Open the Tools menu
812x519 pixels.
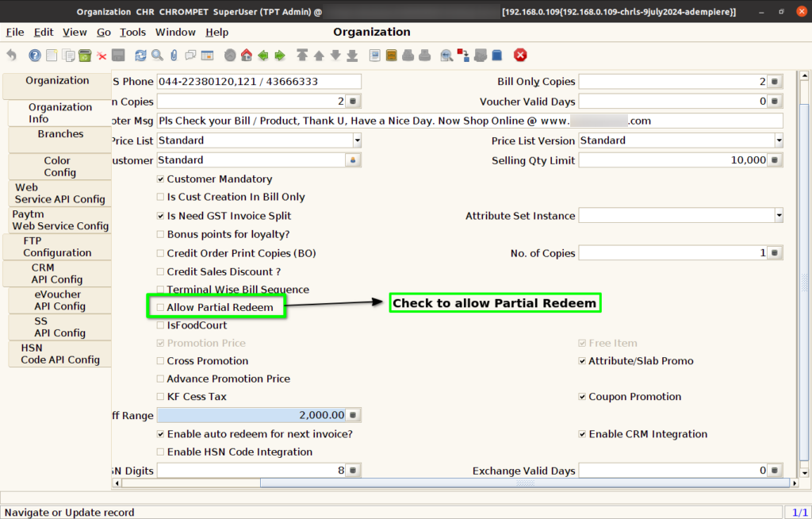click(x=132, y=33)
